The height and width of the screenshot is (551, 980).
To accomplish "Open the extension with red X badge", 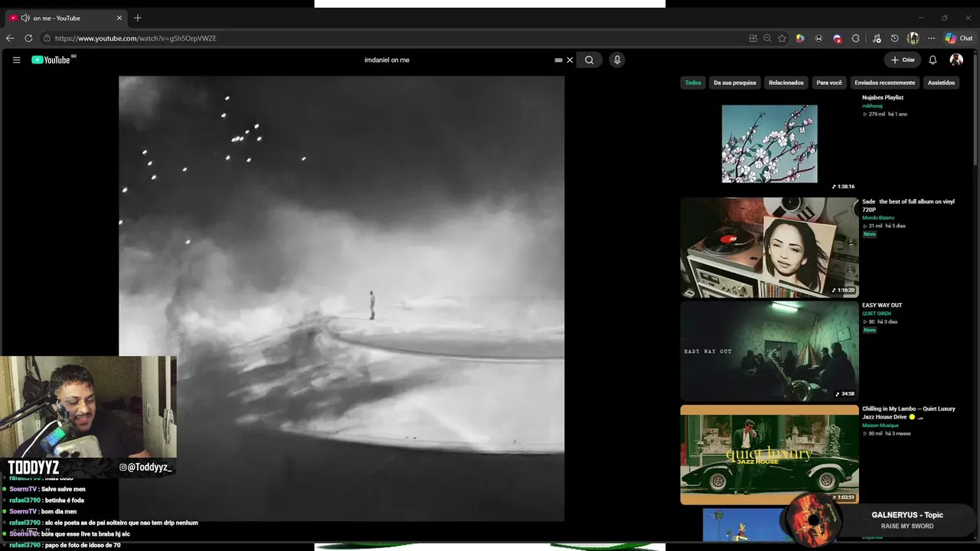I will (x=838, y=38).
